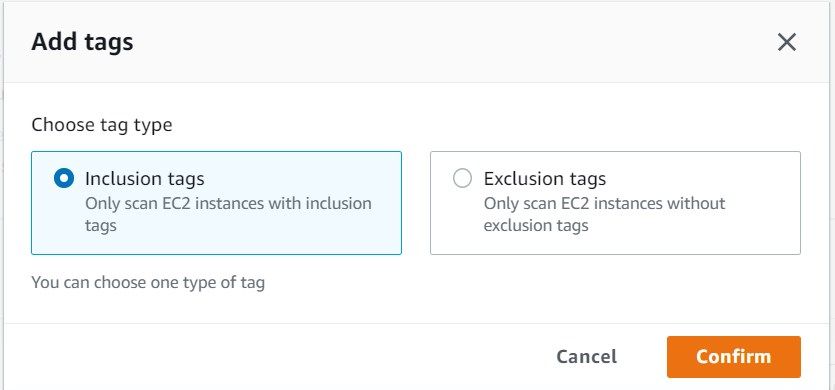Click "Only scan EC2 instances without exclusion tags"

604,214
